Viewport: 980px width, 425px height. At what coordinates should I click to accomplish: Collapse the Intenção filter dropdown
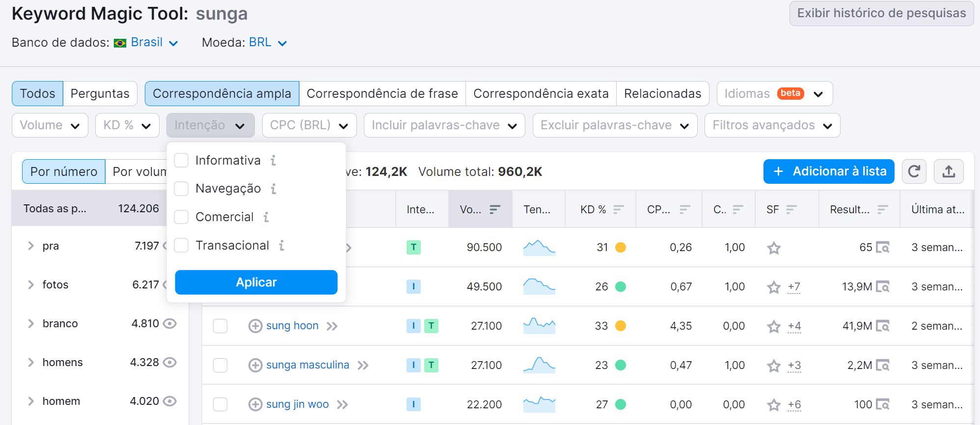tap(210, 125)
